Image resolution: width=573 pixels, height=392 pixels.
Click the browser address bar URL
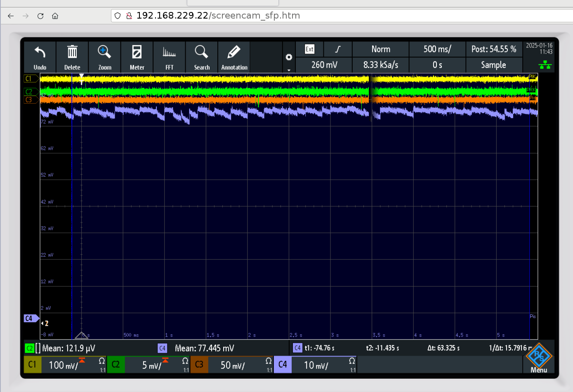pyautogui.click(x=218, y=16)
